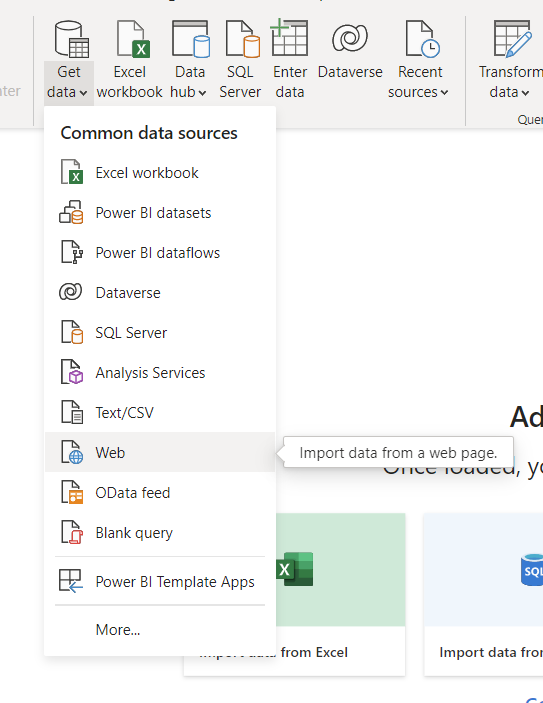Open More... data sources

pos(160,629)
